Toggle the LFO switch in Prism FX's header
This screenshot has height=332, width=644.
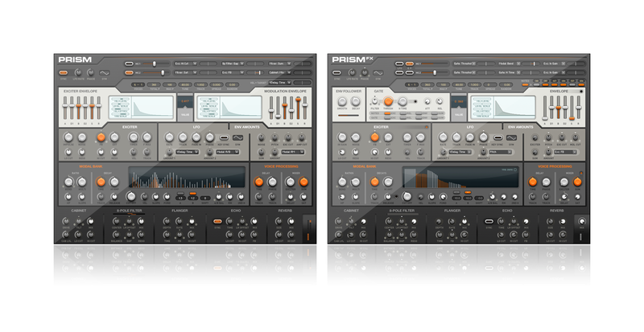coord(399,64)
